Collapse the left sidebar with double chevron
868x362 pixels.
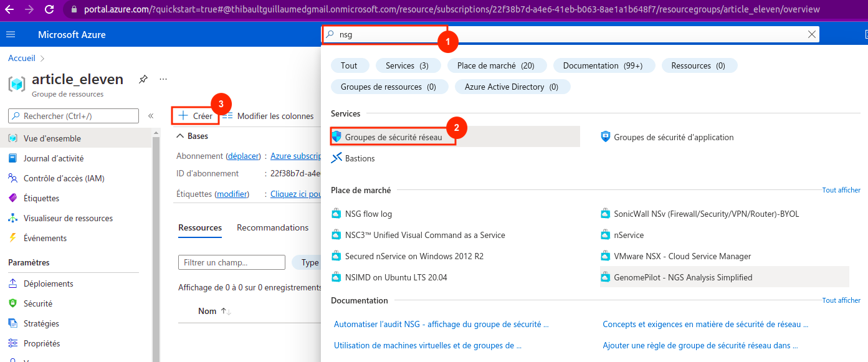click(150, 116)
